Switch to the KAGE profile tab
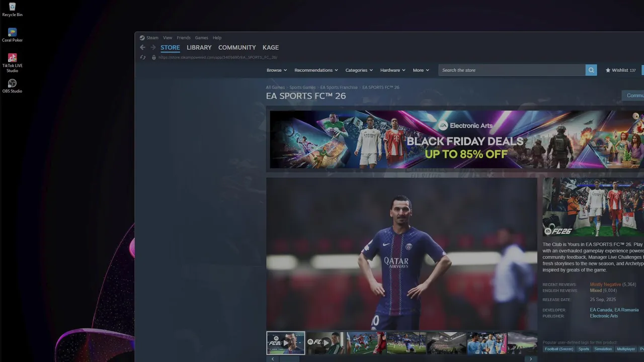This screenshot has height=362, width=644. click(x=271, y=47)
